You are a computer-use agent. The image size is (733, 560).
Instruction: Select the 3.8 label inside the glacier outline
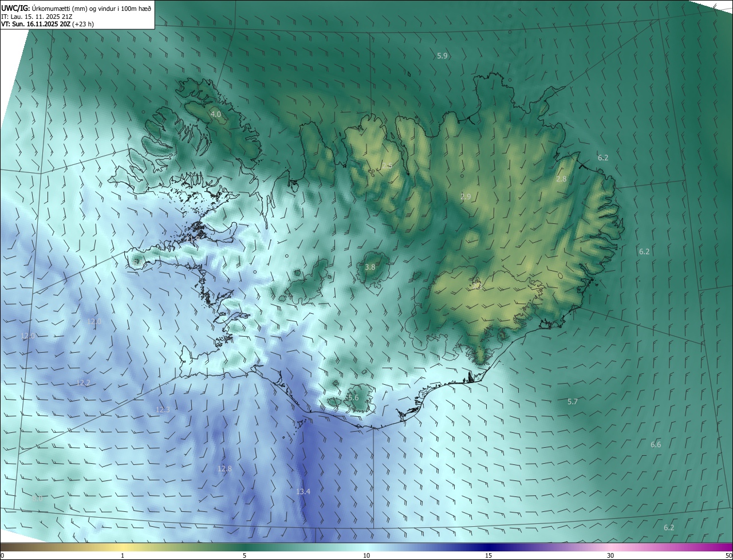coord(370,267)
